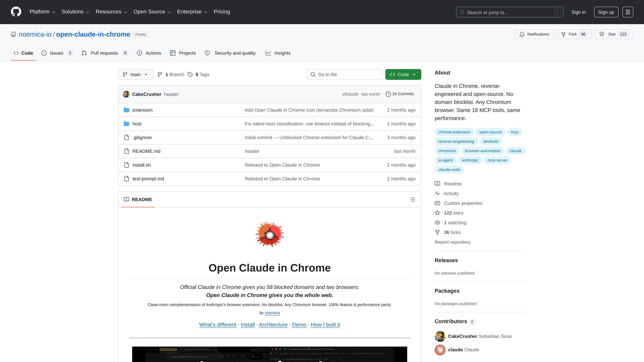Click the Star icon on the repository

pos(602,34)
